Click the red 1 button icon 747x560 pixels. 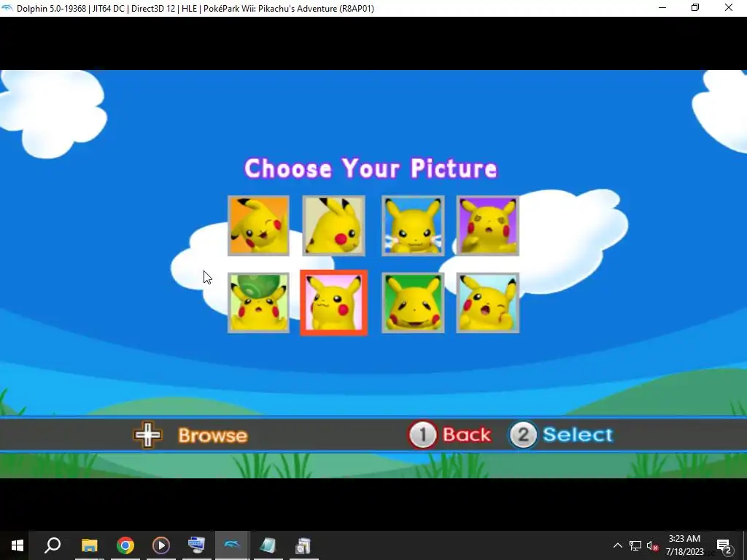tap(422, 435)
